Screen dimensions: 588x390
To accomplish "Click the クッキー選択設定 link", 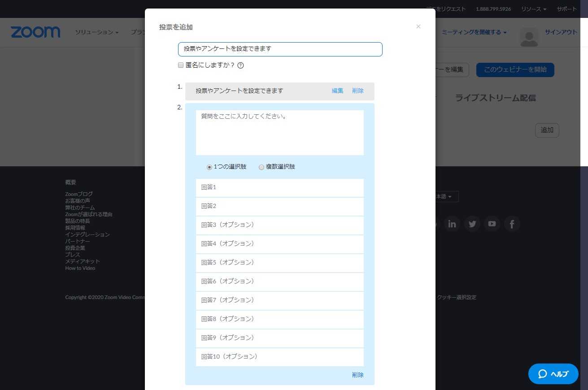I will (x=457, y=297).
